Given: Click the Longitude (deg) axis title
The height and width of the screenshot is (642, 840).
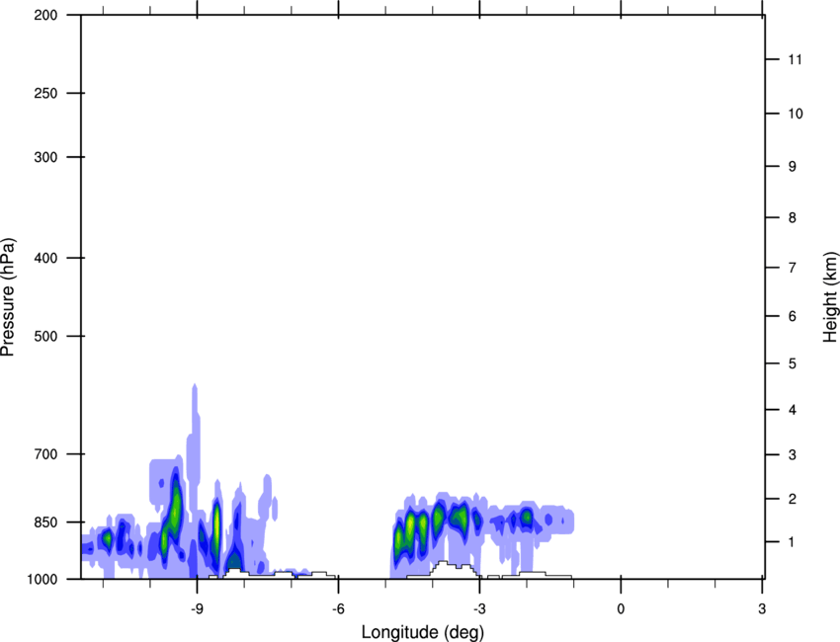Looking at the screenshot, I should [x=423, y=632].
